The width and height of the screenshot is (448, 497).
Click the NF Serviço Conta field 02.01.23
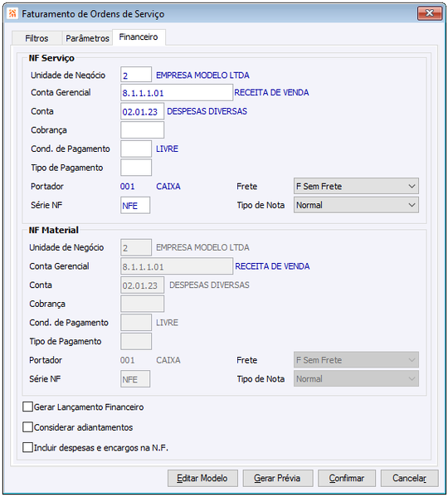pyautogui.click(x=142, y=111)
